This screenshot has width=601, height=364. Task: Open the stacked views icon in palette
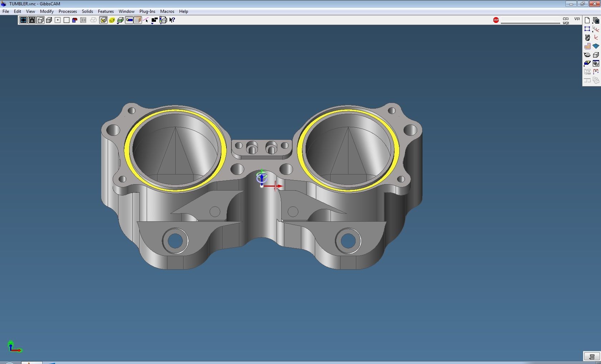click(x=596, y=20)
